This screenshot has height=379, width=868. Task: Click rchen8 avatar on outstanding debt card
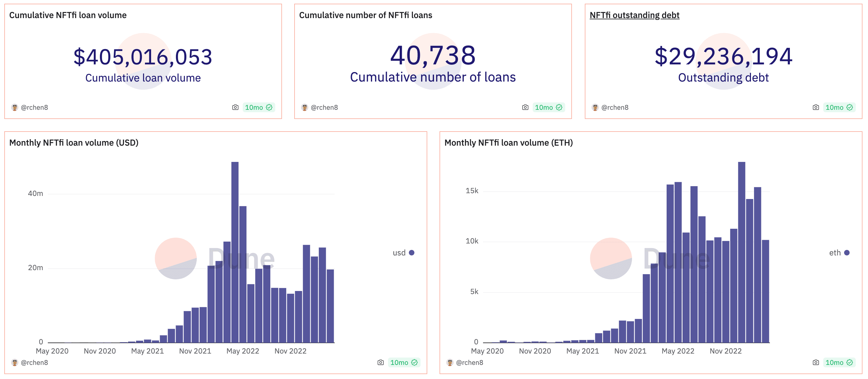[595, 107]
